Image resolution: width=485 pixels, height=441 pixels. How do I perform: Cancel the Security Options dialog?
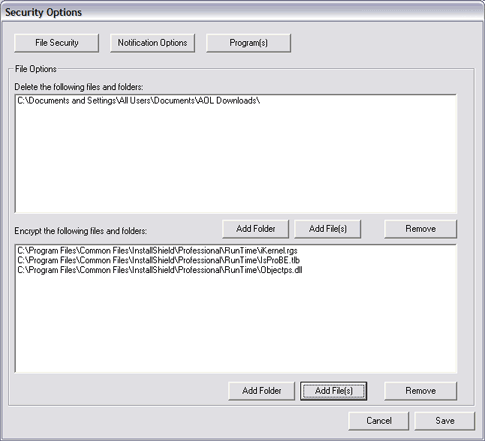click(x=378, y=421)
